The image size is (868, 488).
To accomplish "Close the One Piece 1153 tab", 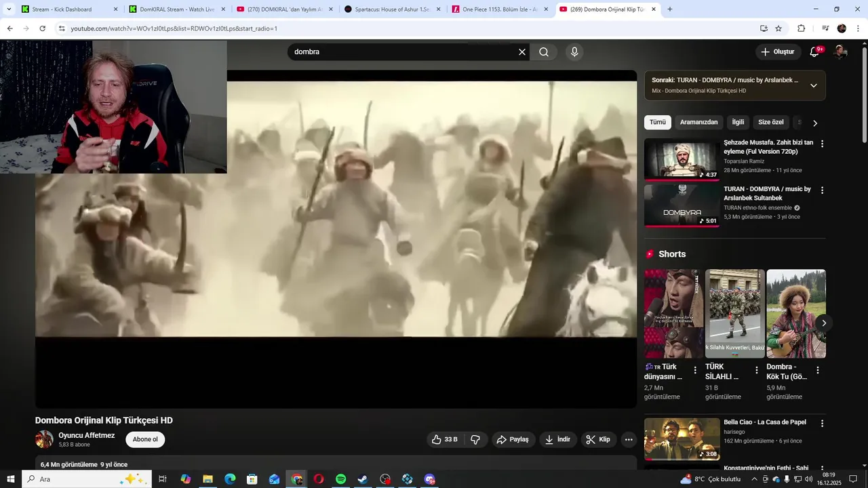I will 546,9.
